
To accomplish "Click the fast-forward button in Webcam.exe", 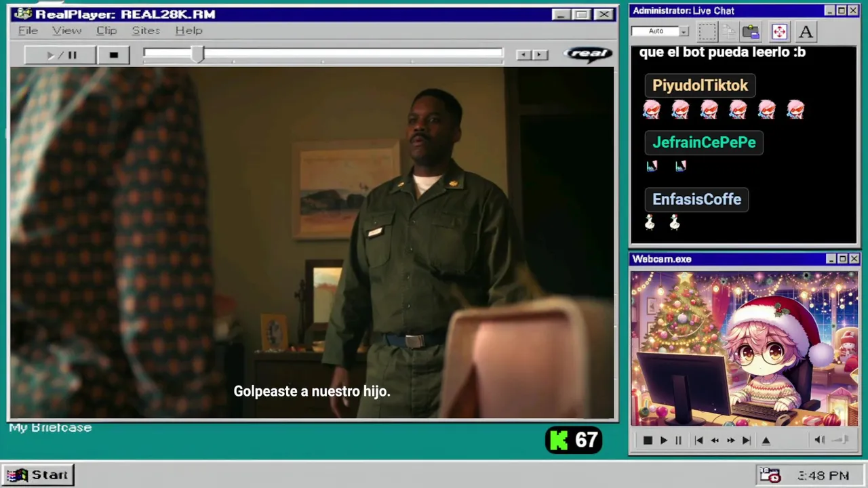I will pos(730,441).
